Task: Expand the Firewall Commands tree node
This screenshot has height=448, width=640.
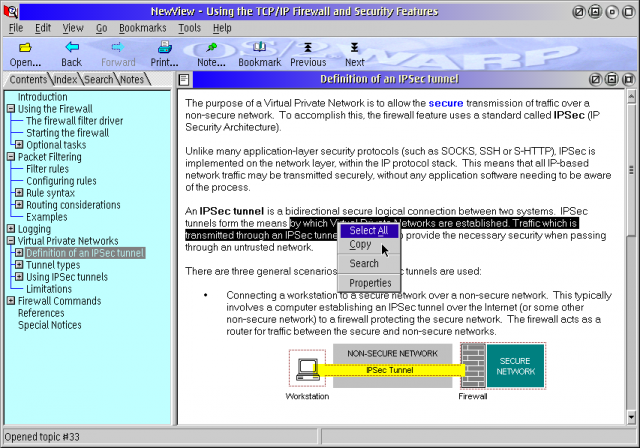Action: (x=11, y=301)
